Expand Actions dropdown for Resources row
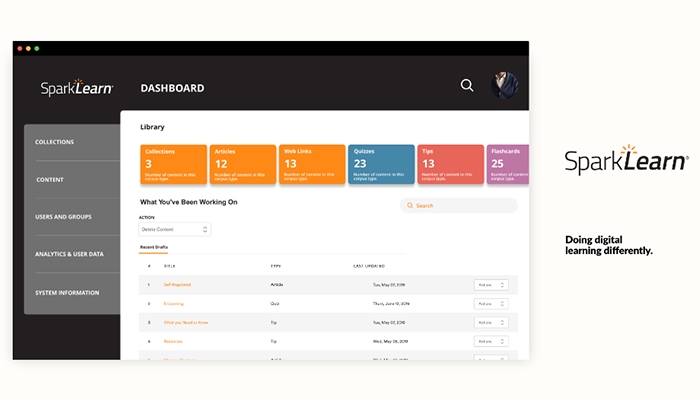The width and height of the screenshot is (700, 400). pyautogui.click(x=491, y=341)
